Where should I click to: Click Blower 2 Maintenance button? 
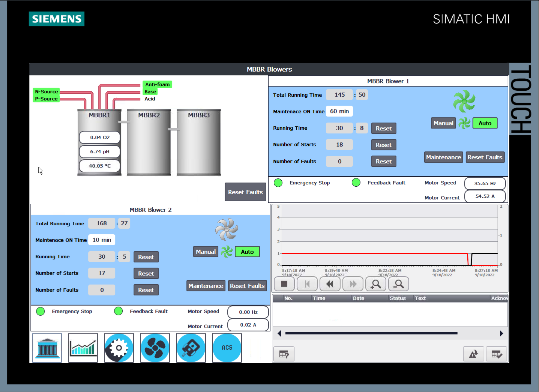click(206, 286)
